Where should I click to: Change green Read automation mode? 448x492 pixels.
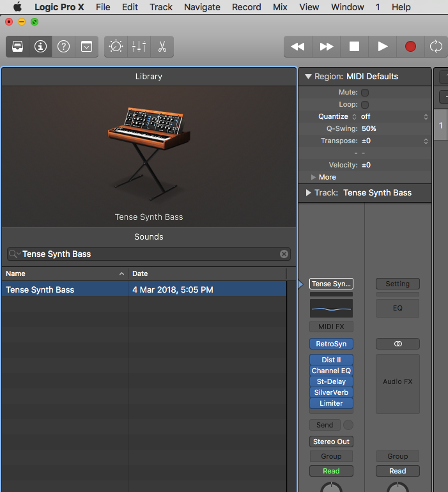331,471
